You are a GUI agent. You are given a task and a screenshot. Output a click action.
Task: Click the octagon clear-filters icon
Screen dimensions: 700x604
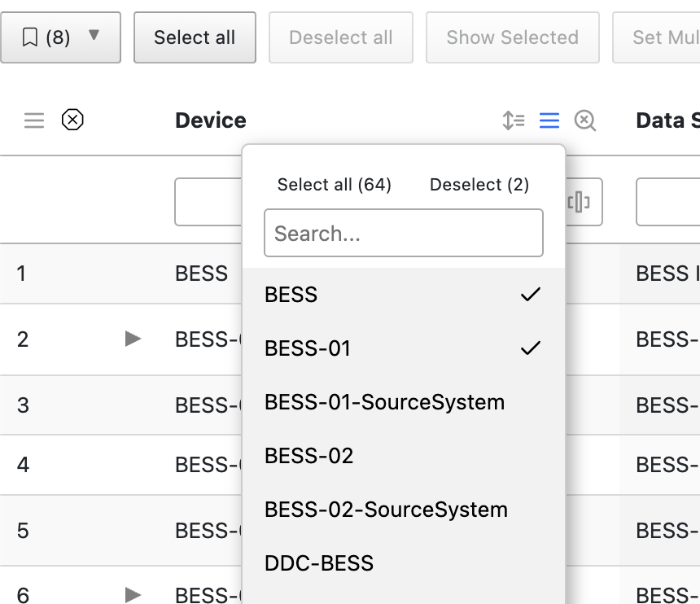[x=72, y=120]
